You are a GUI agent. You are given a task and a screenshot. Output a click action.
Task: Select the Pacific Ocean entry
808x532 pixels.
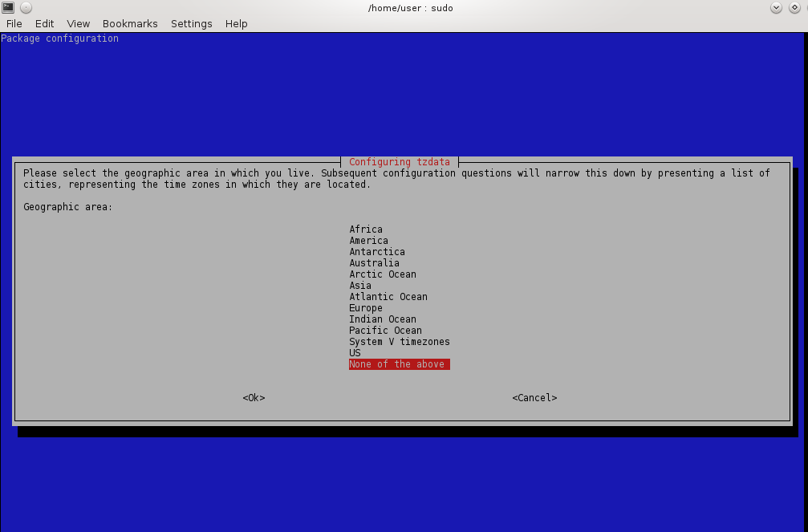pos(385,331)
